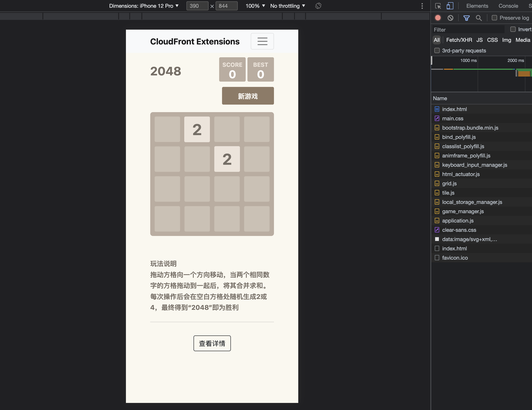
Task: Toggle the network filter funnel
Action: (466, 18)
